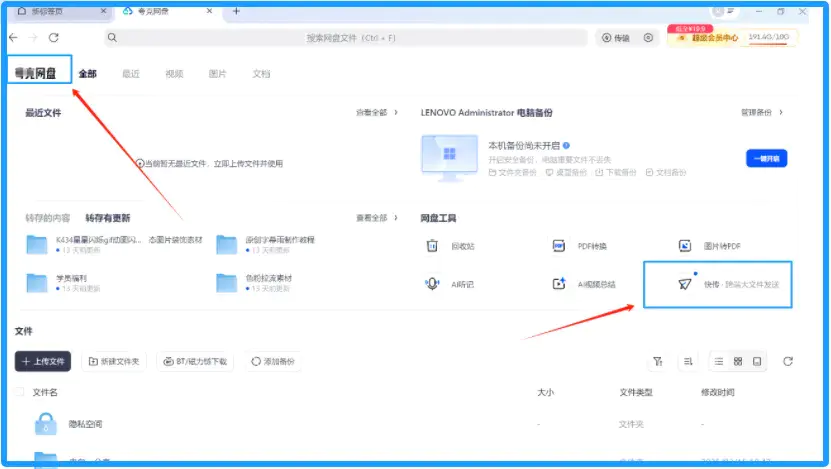Expand 查看全部 for 最近文件 section
Image resolution: width=831 pixels, height=469 pixels.
[377, 112]
